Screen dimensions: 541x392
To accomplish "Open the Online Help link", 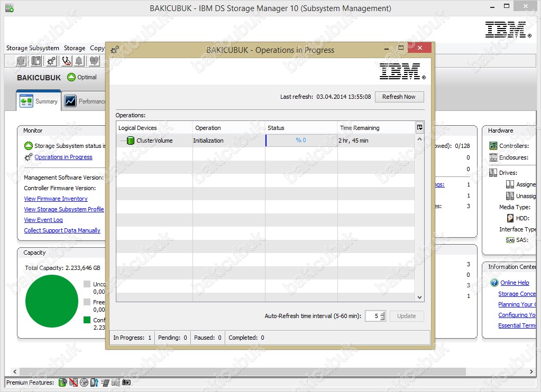I will coord(515,283).
